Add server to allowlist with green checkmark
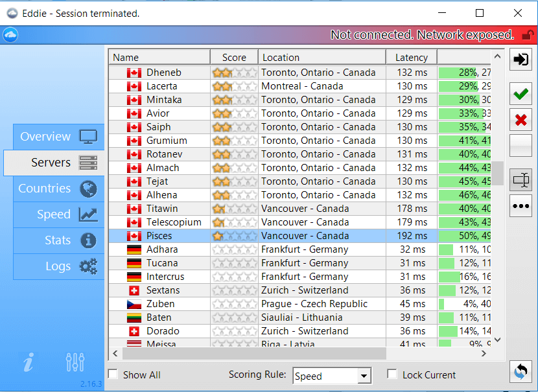The width and height of the screenshot is (538, 392). click(x=521, y=94)
